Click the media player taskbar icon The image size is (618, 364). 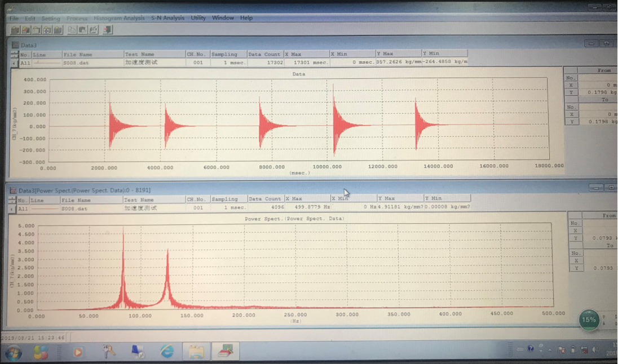click(x=78, y=352)
